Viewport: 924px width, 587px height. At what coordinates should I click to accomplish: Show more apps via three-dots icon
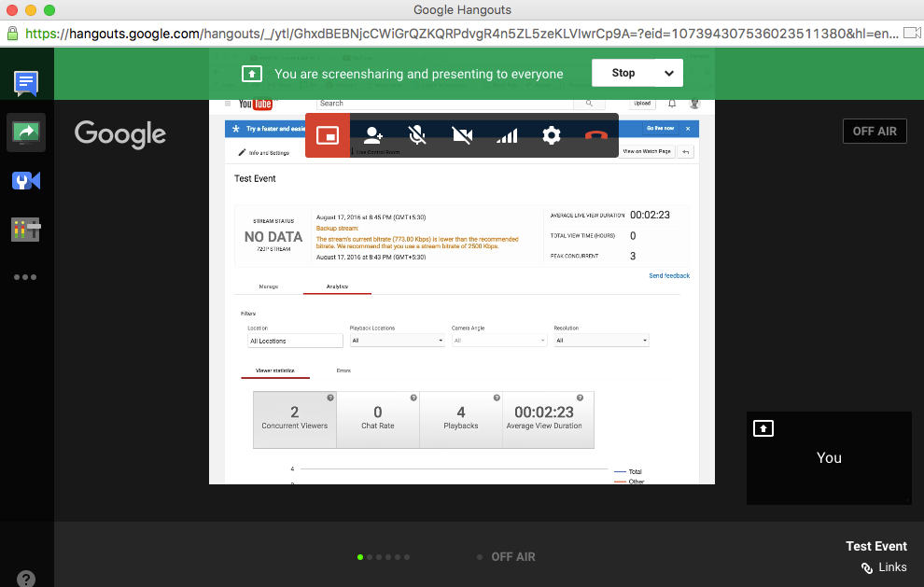click(x=25, y=277)
